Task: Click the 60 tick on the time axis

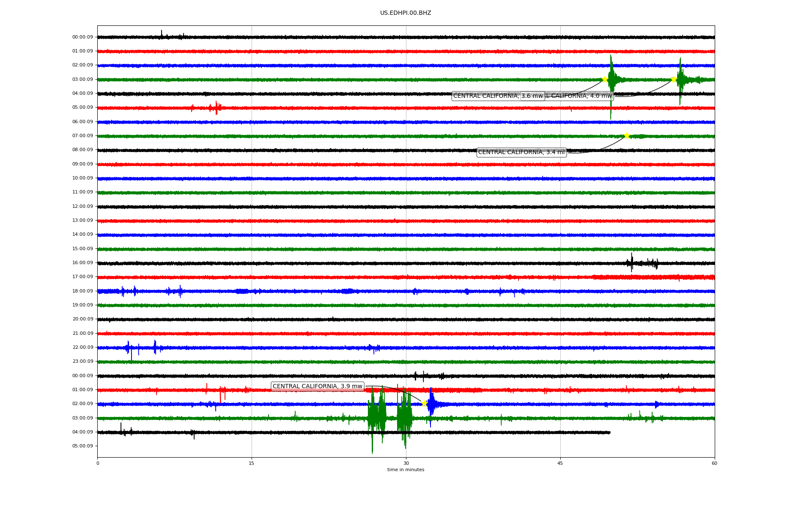Action: coord(714,463)
